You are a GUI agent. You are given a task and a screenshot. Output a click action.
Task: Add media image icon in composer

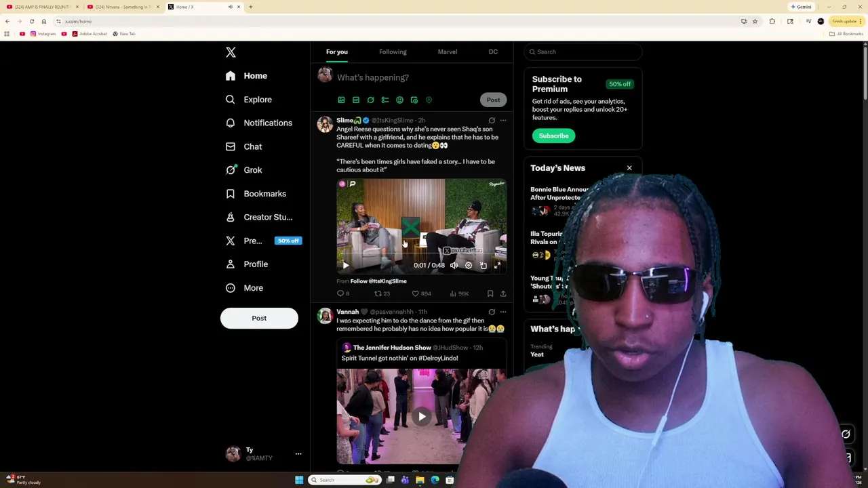341,100
